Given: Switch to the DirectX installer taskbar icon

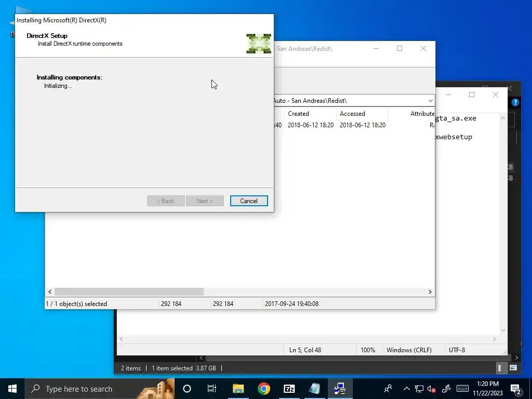Looking at the screenshot, I should point(340,389).
